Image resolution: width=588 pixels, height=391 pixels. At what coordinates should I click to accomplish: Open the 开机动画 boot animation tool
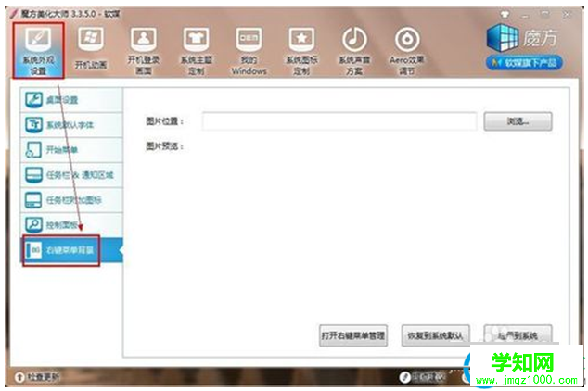tap(91, 49)
